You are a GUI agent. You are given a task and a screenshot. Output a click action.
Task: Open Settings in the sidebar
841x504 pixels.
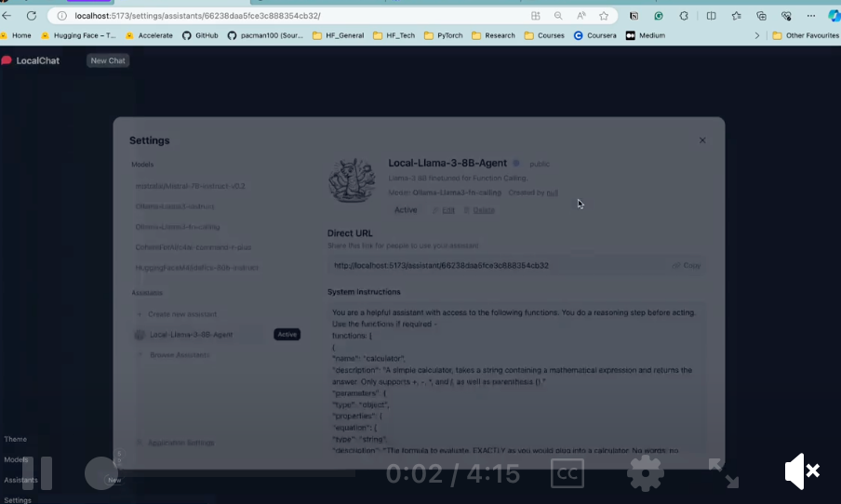[18, 499]
